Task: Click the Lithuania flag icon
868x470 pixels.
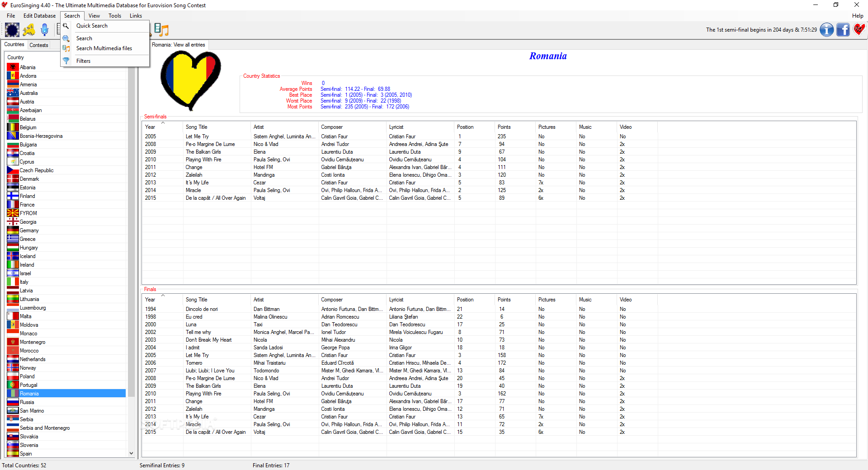Action: pyautogui.click(x=13, y=299)
